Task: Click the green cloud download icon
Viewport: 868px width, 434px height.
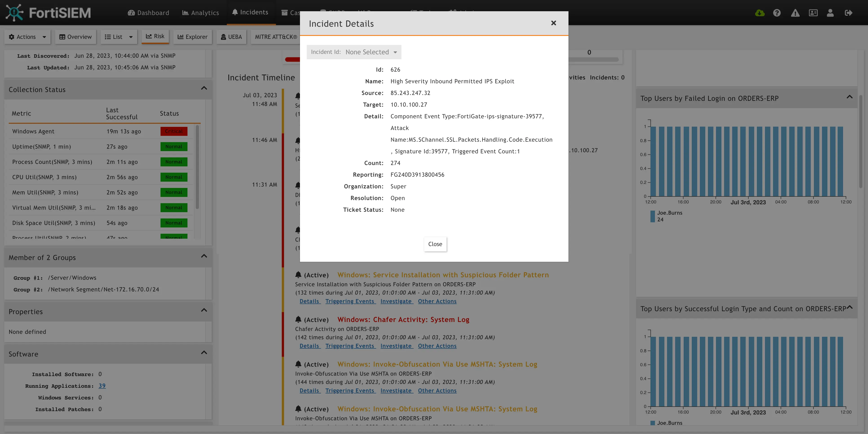Action: 760,13
